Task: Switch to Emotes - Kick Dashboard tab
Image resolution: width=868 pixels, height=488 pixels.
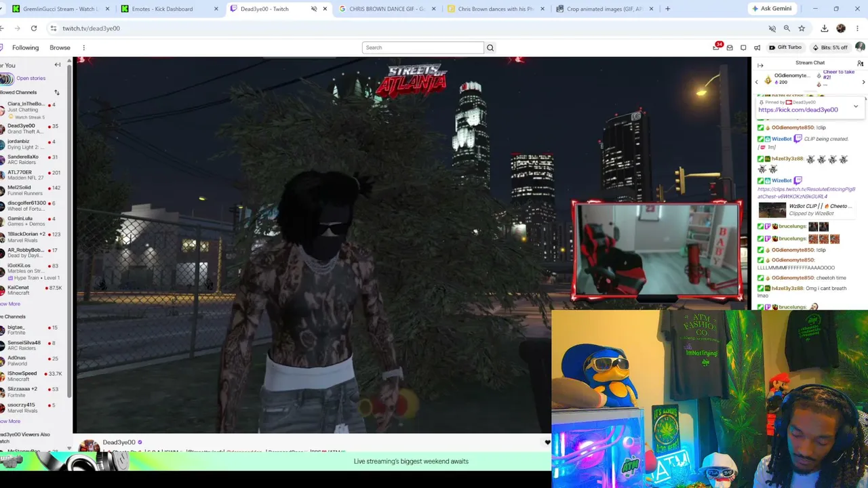Action: pyautogui.click(x=170, y=9)
